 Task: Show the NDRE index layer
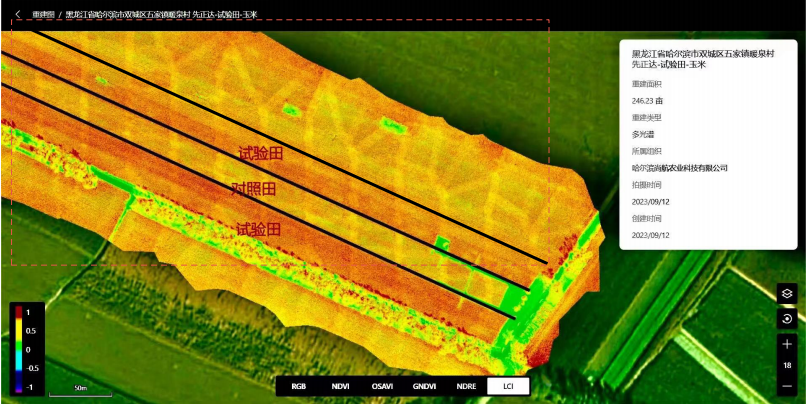click(466, 386)
